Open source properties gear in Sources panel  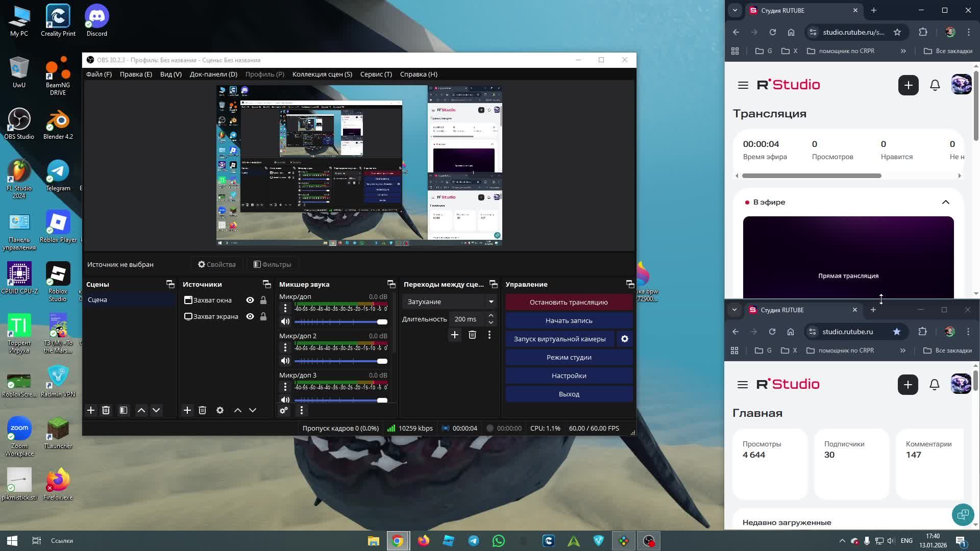220,410
